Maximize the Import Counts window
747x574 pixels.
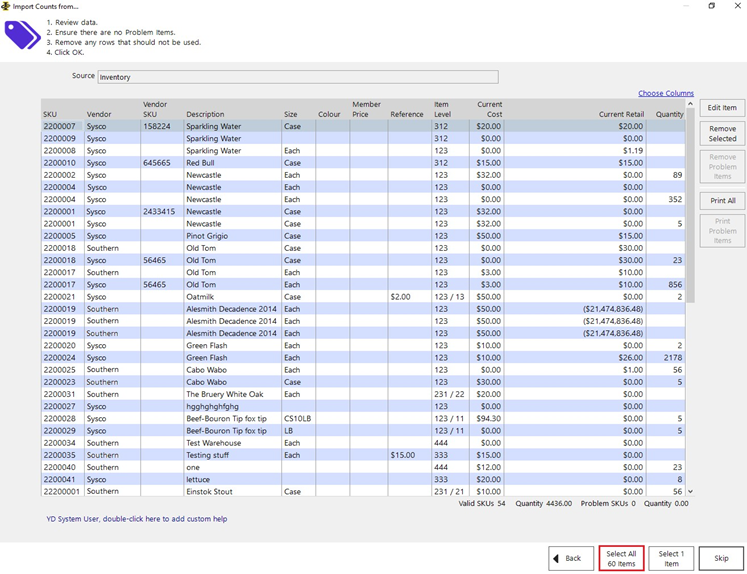[712, 6]
